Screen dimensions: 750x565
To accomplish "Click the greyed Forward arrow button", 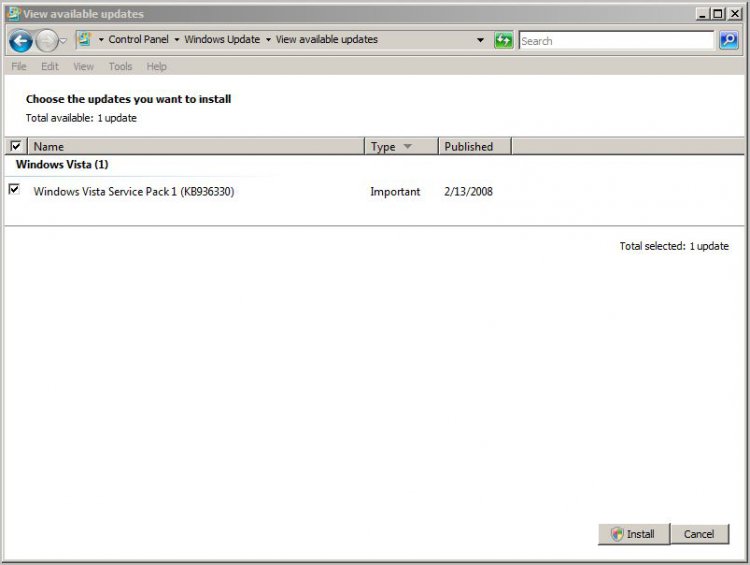I will [x=47, y=41].
